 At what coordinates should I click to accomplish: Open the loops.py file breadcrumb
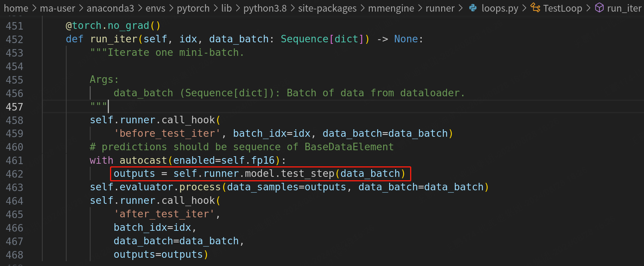click(x=500, y=8)
